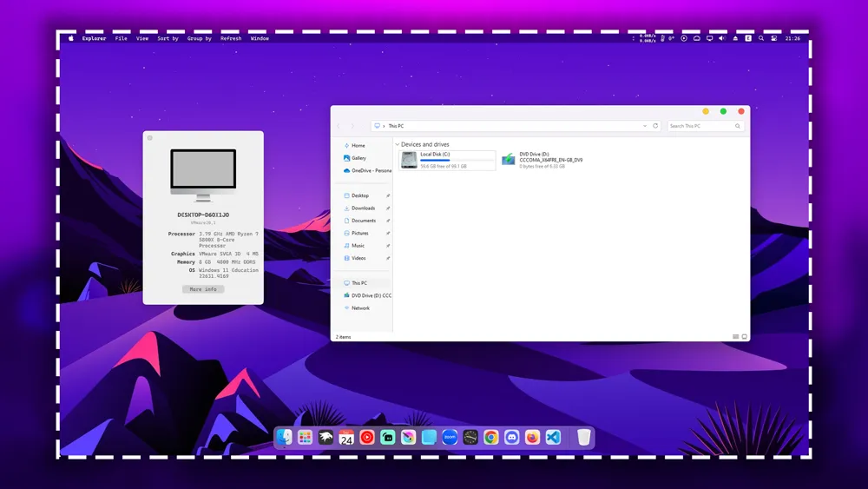
Task: Collapse the Devices and drives group
Action: (x=398, y=145)
